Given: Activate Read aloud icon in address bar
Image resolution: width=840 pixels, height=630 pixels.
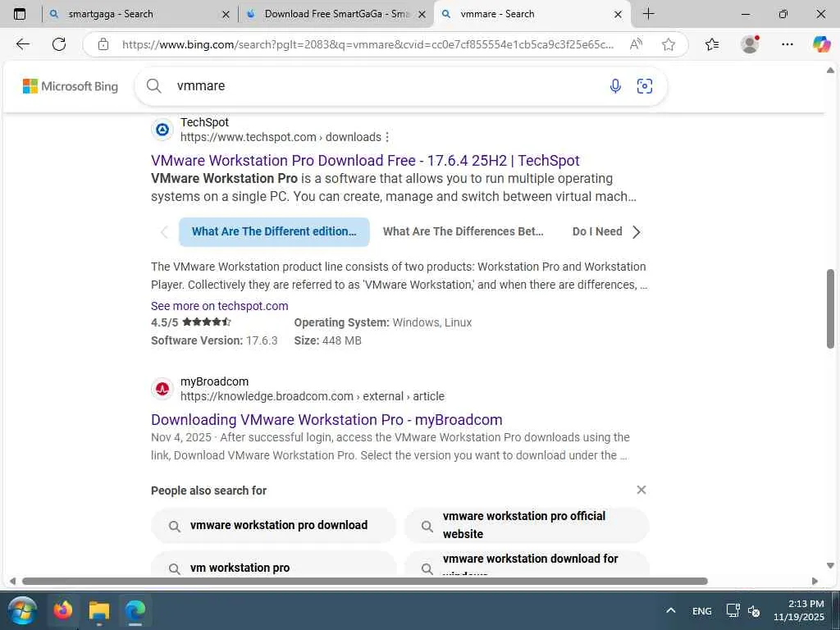Looking at the screenshot, I should pos(636,44).
